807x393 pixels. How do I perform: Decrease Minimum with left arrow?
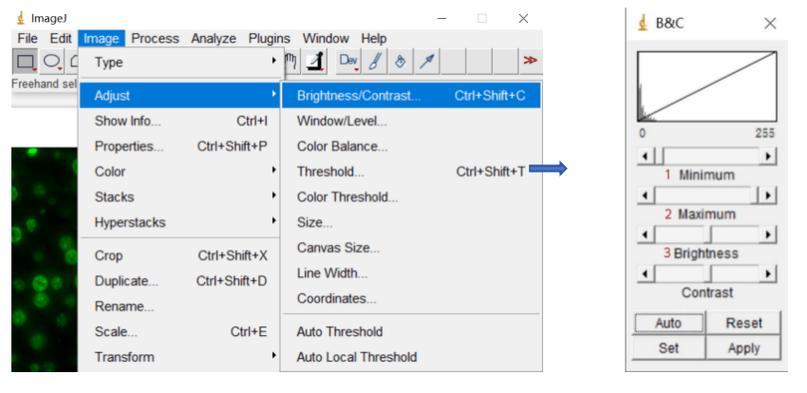tap(646, 156)
